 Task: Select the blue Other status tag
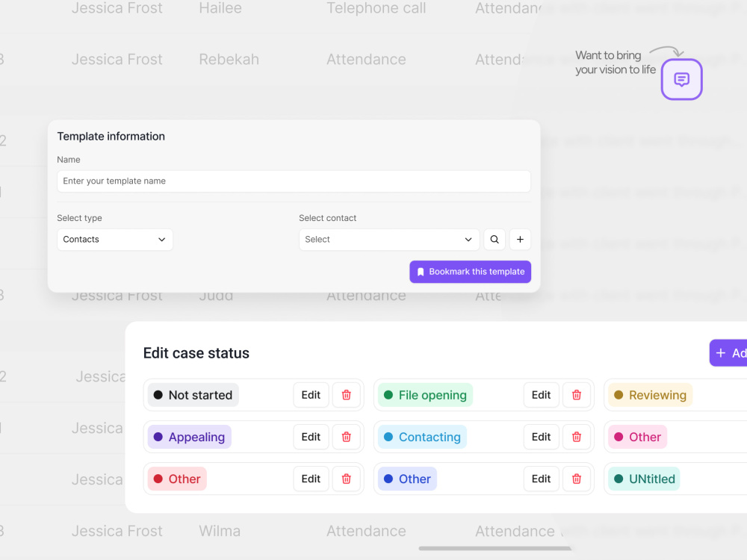coord(407,479)
